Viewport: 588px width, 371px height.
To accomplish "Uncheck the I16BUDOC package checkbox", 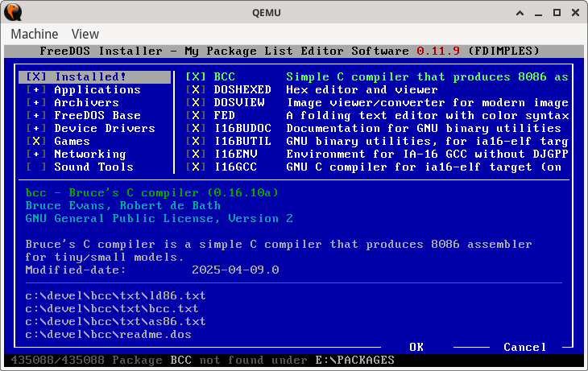I will [196, 128].
